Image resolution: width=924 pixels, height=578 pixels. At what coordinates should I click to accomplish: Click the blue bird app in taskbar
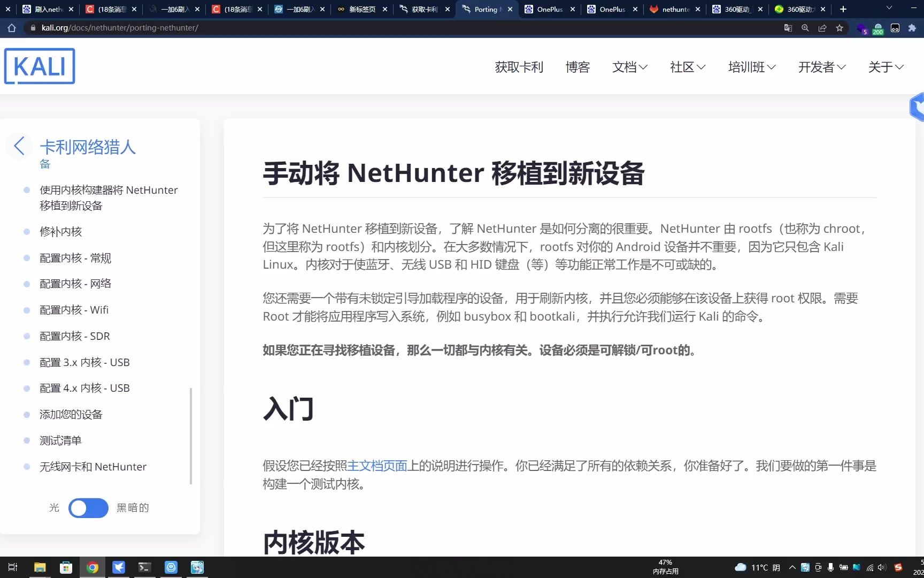coord(118,567)
